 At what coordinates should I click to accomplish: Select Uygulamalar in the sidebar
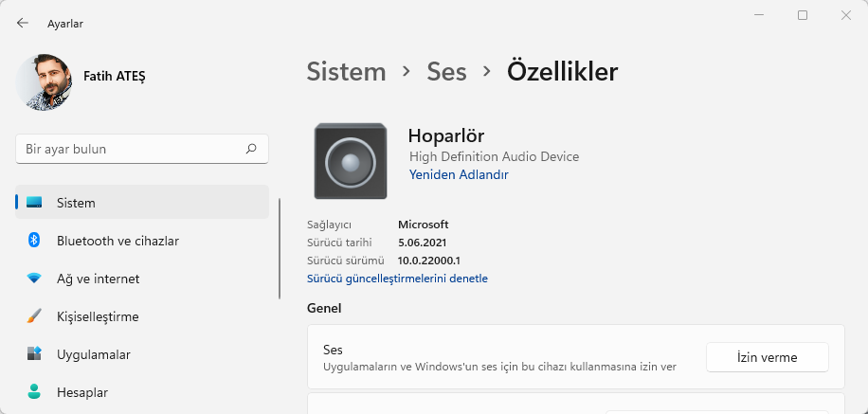[93, 354]
